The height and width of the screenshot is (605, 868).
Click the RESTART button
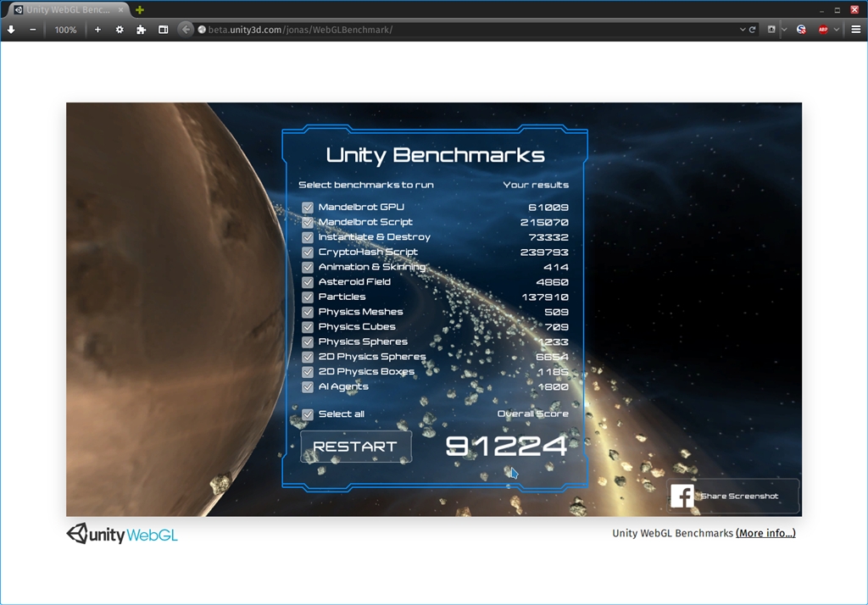tap(356, 447)
